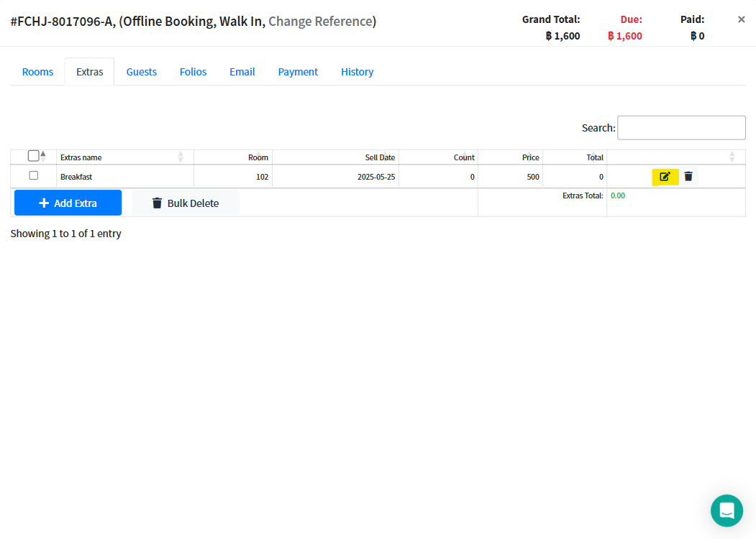Go to the Folios tab

(193, 72)
